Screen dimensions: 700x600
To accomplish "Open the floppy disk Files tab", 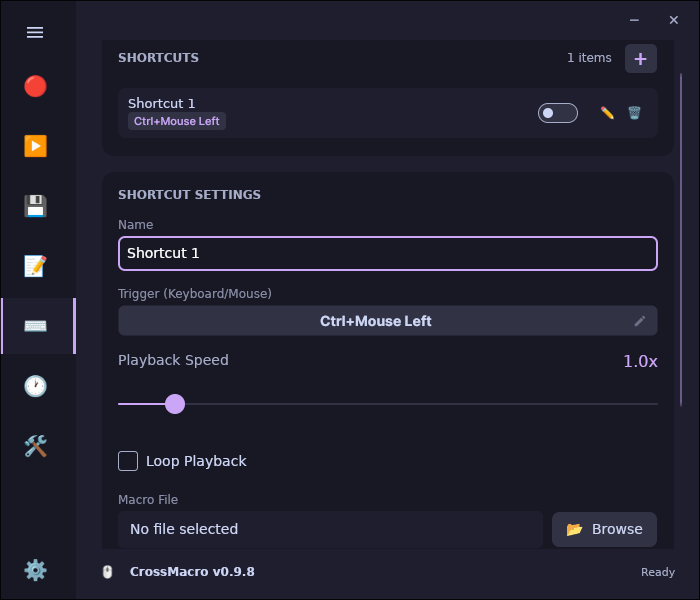I will [35, 206].
